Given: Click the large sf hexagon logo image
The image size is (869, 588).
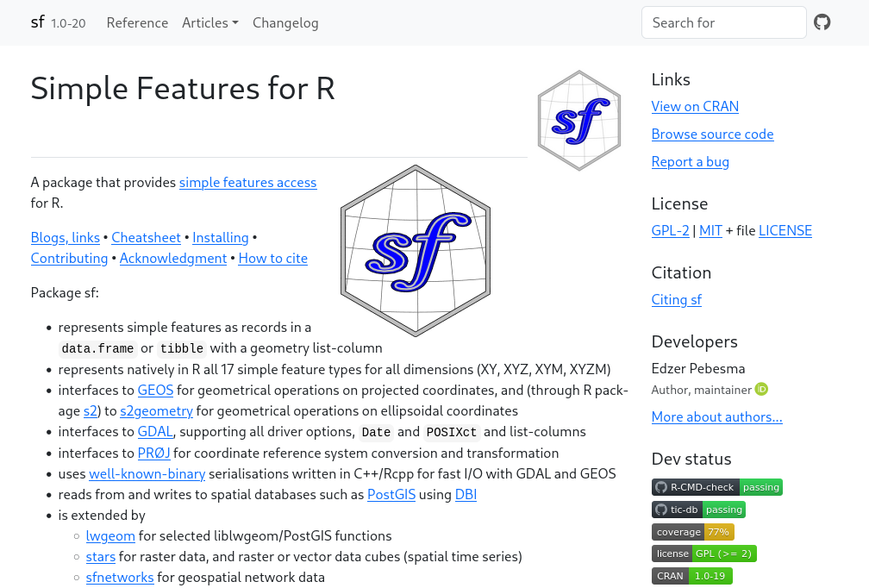Looking at the screenshot, I should click(x=416, y=251).
